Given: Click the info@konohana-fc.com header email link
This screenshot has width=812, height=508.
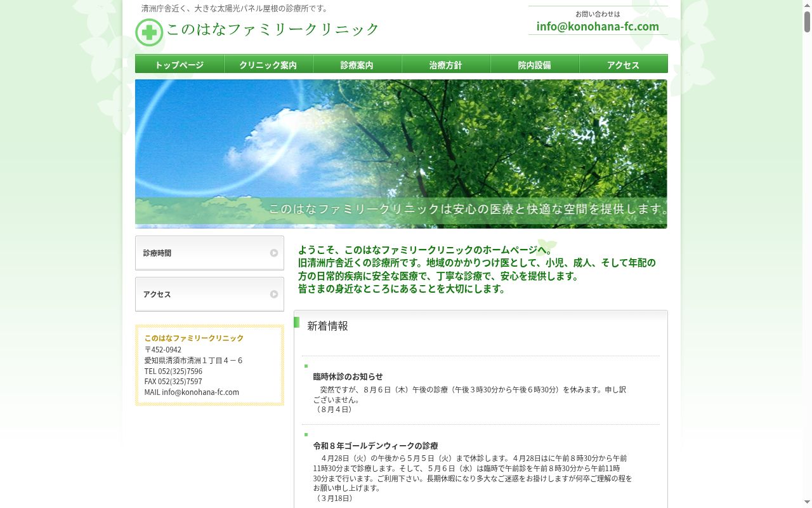Looking at the screenshot, I should pyautogui.click(x=598, y=26).
